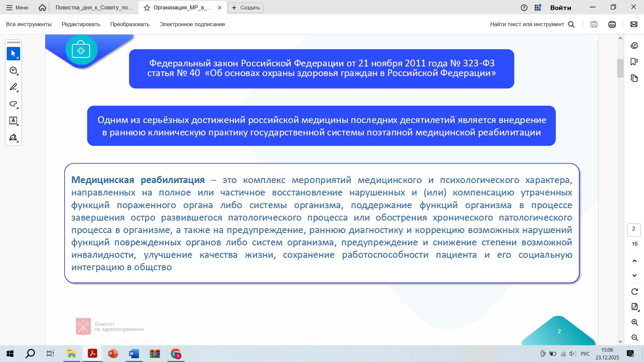Click the Создать new tab button
The image size is (644, 362).
point(246,7)
